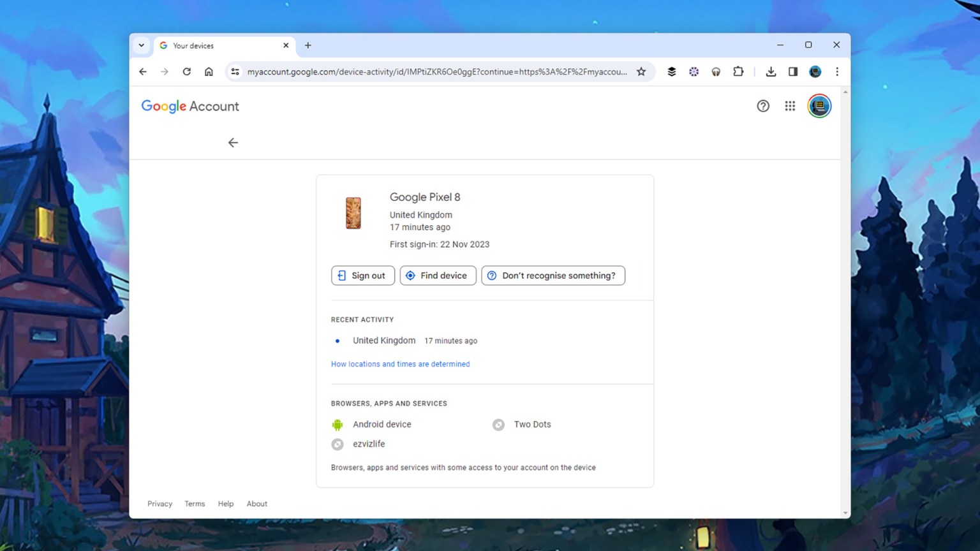980x551 pixels.
Task: View site information in address bar
Action: 235,72
